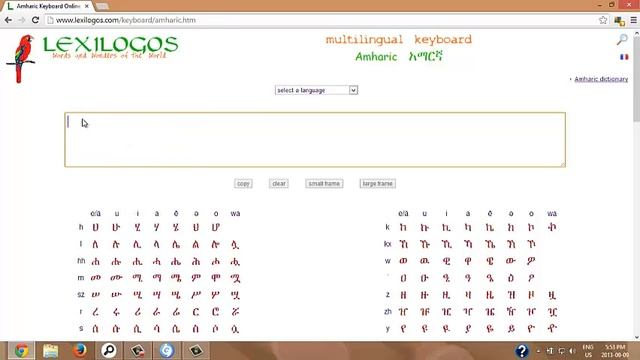Image resolution: width=640 pixels, height=360 pixels.
Task: Insert ረ from the r row, e/a column
Action: click(96, 312)
